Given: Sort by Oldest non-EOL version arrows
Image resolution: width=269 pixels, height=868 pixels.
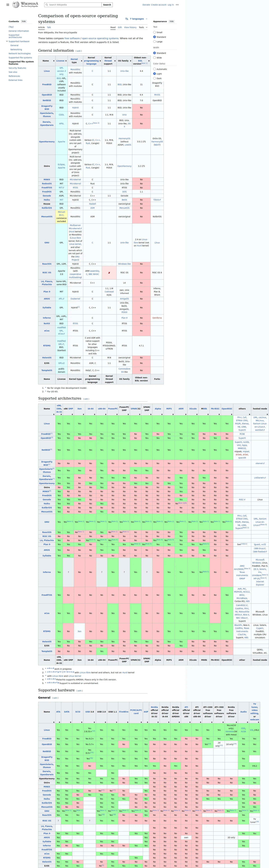Looking at the screenshot, I should point(148,61).
